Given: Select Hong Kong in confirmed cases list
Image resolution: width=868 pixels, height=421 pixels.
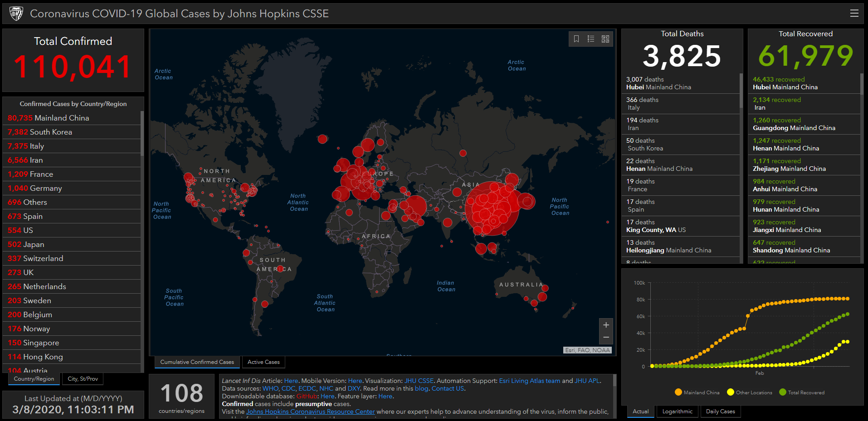Looking at the screenshot, I should point(73,357).
